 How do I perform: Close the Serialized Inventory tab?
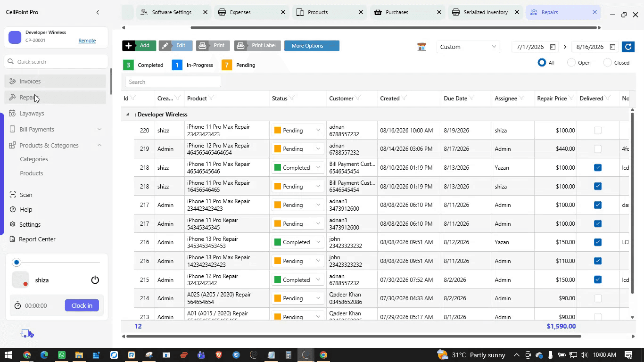pyautogui.click(x=517, y=12)
